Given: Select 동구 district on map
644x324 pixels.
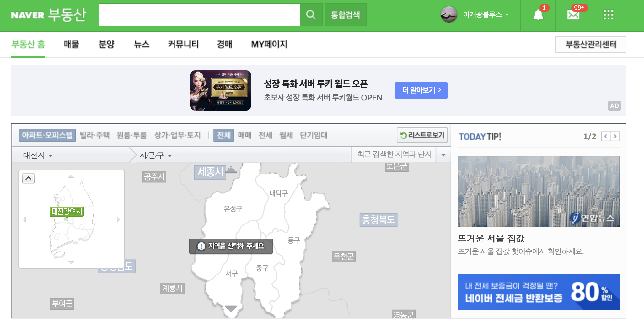Looking at the screenshot, I should (x=294, y=240).
